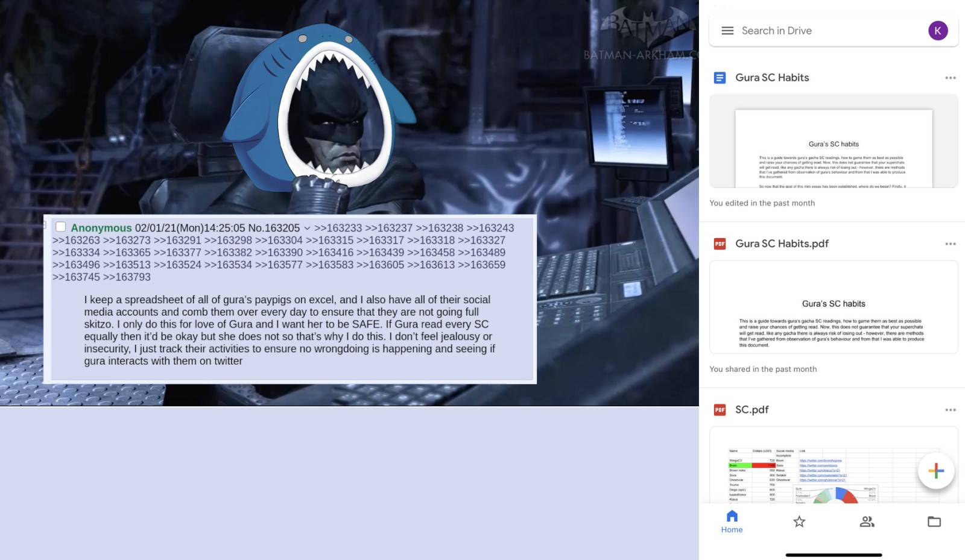
Task: Open the K account avatar
Action: click(x=938, y=31)
